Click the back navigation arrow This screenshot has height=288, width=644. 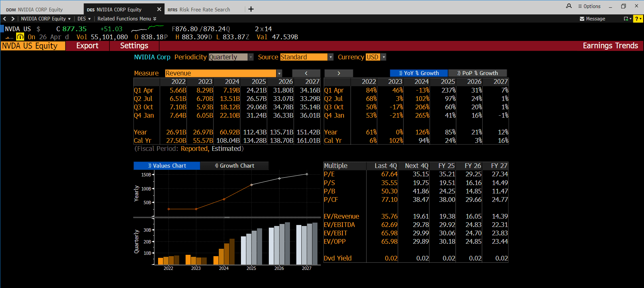click(x=5, y=19)
